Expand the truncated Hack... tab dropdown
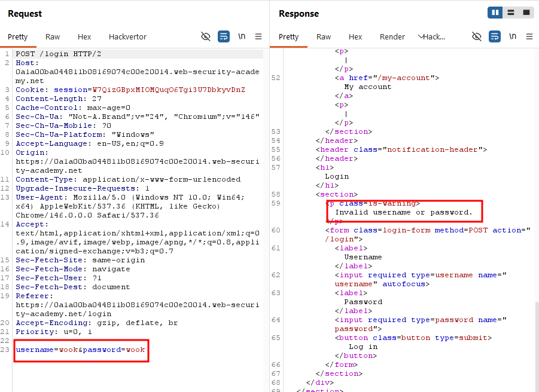Screen dimensions: 539x392 tap(431, 36)
